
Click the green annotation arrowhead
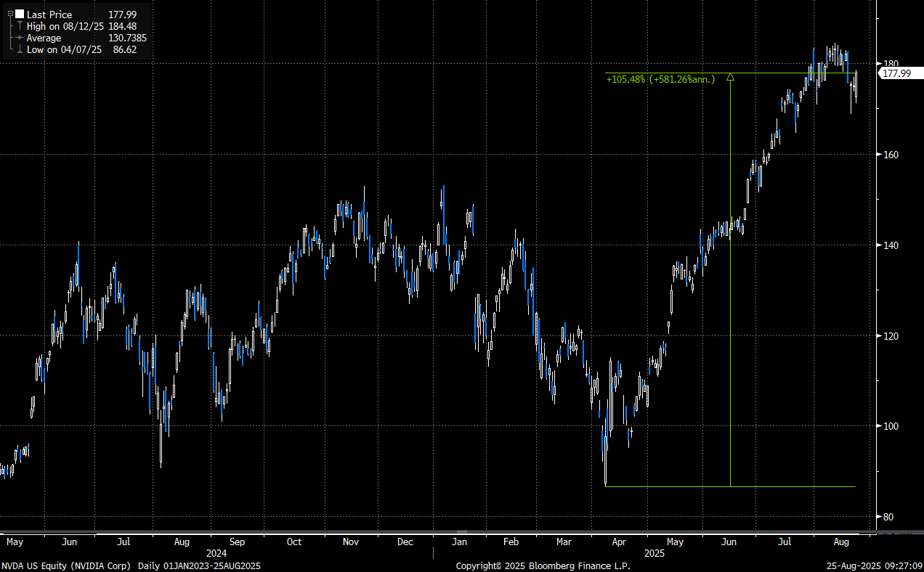coord(730,76)
